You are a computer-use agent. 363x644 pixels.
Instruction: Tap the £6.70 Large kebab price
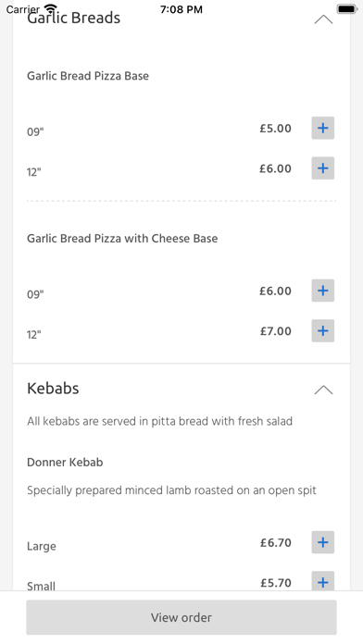275,542
